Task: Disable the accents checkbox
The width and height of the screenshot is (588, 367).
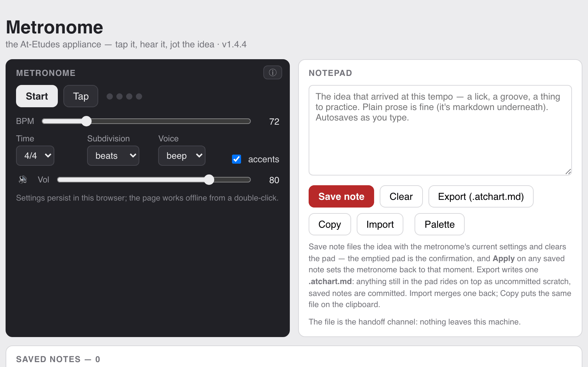Action: (x=237, y=159)
